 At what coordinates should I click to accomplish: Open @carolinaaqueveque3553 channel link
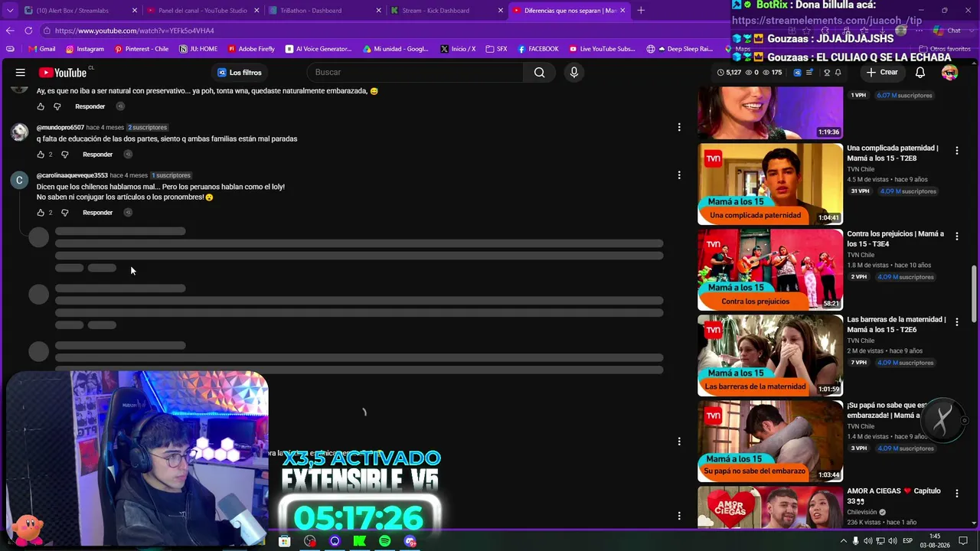pos(72,175)
